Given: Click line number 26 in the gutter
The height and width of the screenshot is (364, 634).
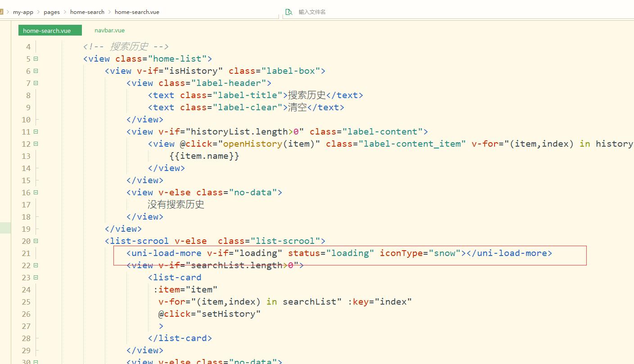Looking at the screenshot, I should 26,314.
